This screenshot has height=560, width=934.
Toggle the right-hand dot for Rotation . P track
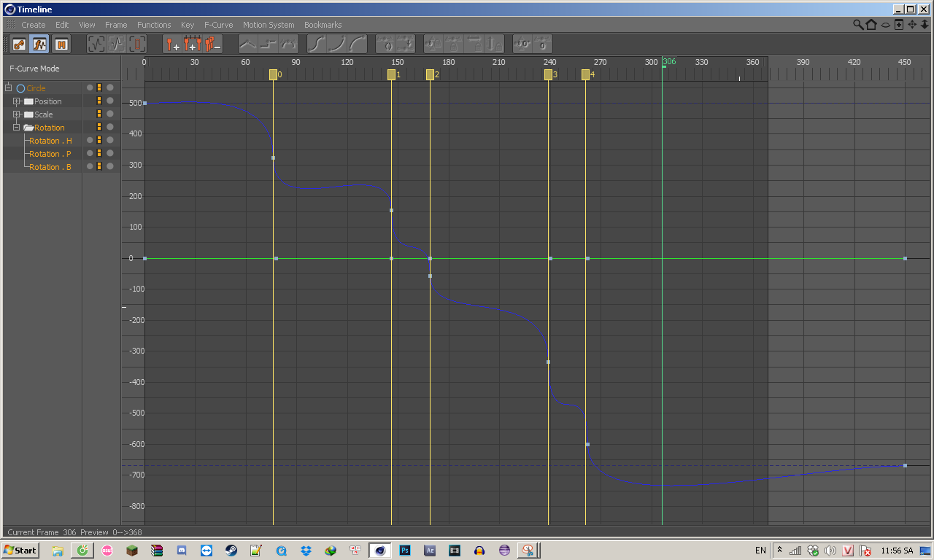(110, 153)
